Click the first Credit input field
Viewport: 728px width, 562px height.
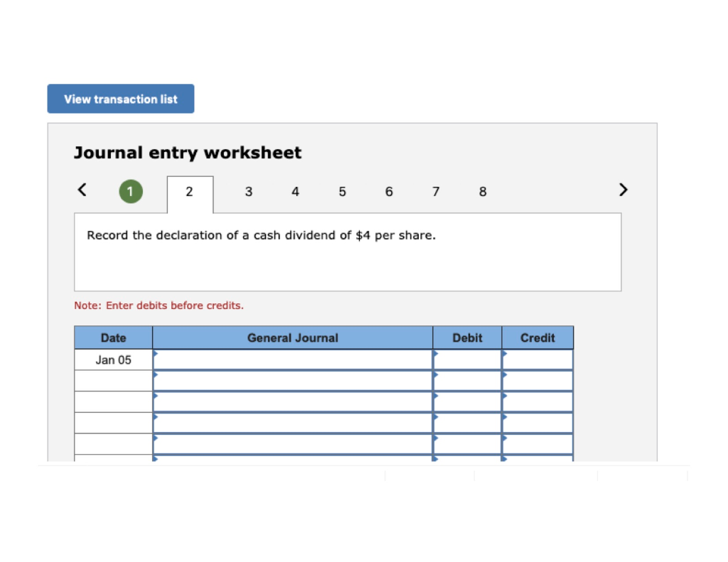(538, 360)
